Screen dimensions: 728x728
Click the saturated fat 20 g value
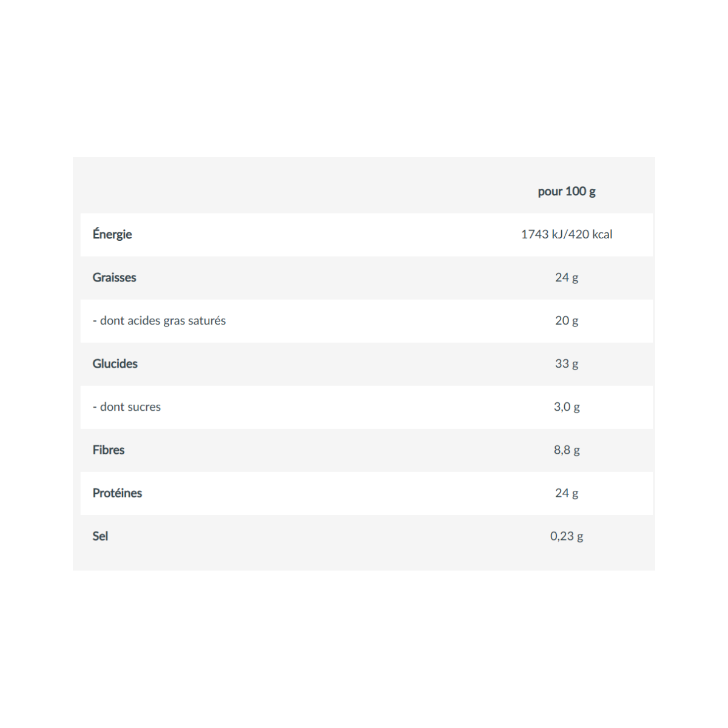567,320
